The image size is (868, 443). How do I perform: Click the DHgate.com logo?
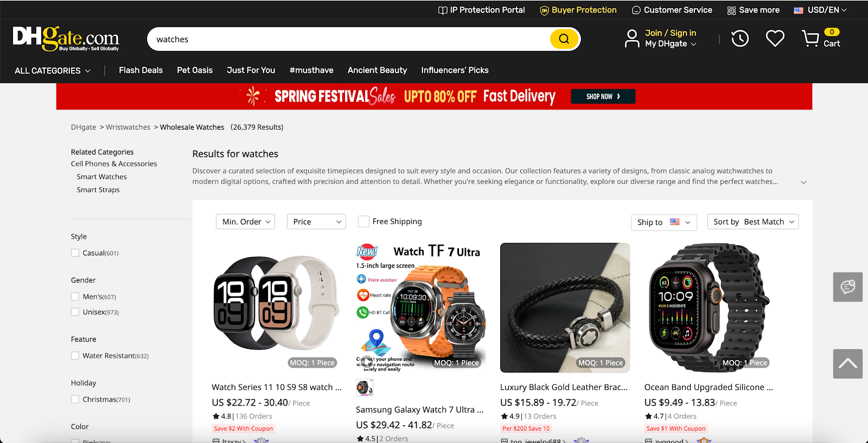(66, 38)
